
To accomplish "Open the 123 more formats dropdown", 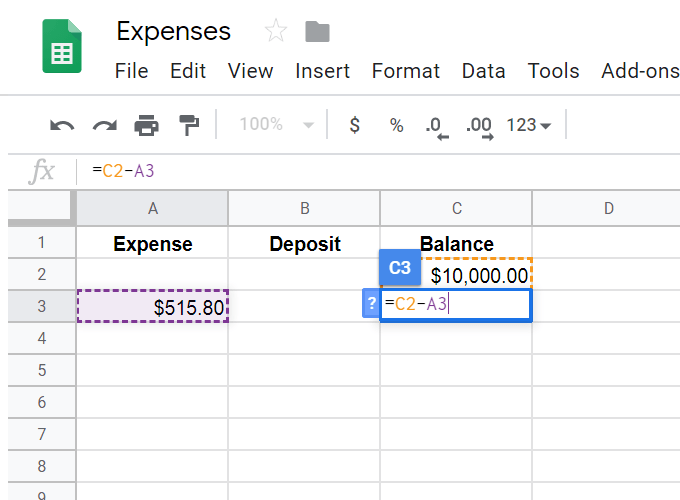I will [x=529, y=125].
